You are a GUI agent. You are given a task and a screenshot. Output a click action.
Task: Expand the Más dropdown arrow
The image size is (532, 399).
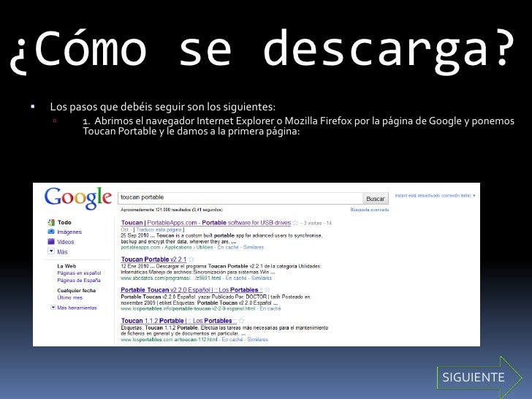51,251
